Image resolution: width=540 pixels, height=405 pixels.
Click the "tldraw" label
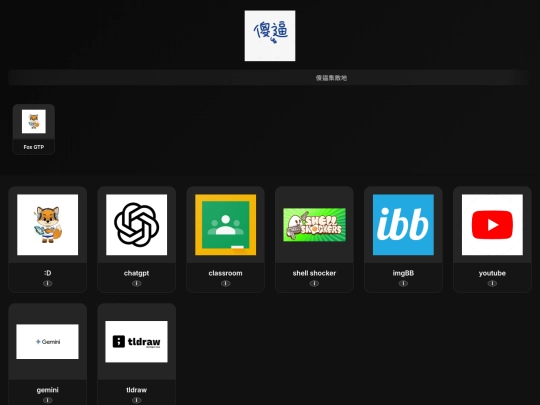(136, 390)
